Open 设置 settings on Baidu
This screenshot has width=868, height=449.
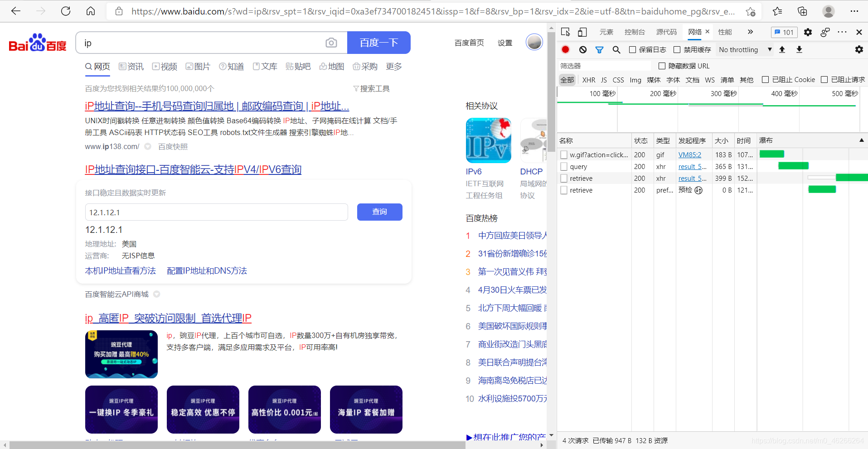coord(505,43)
